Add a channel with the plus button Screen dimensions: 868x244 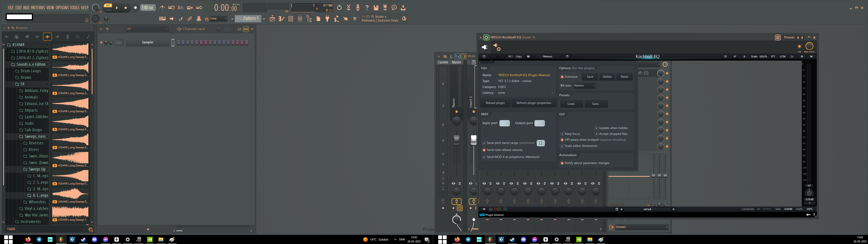coord(148,230)
